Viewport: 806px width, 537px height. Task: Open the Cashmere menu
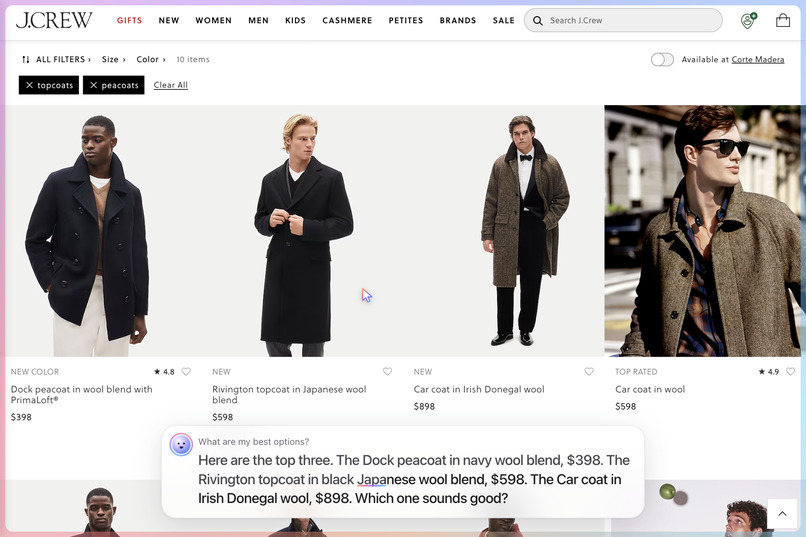(x=347, y=21)
